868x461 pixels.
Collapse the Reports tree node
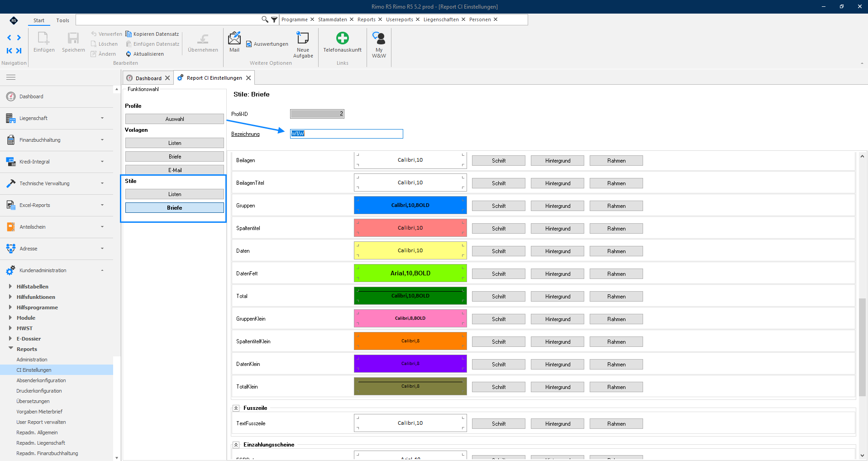[10, 348]
